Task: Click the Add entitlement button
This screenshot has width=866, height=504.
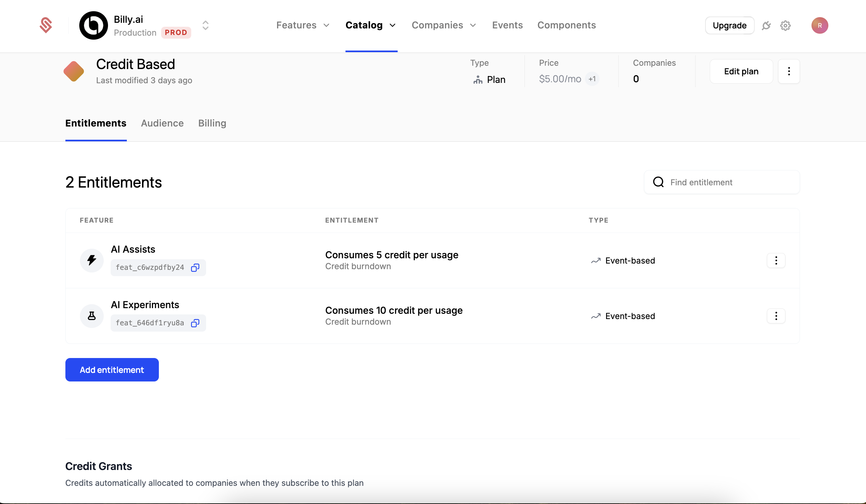Action: point(112,370)
